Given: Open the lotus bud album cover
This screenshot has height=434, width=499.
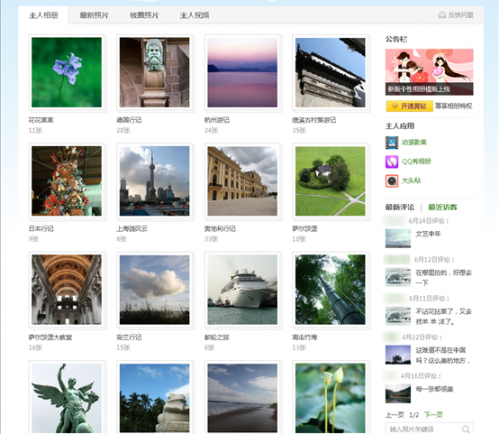Looking at the screenshot, I should (x=330, y=398).
